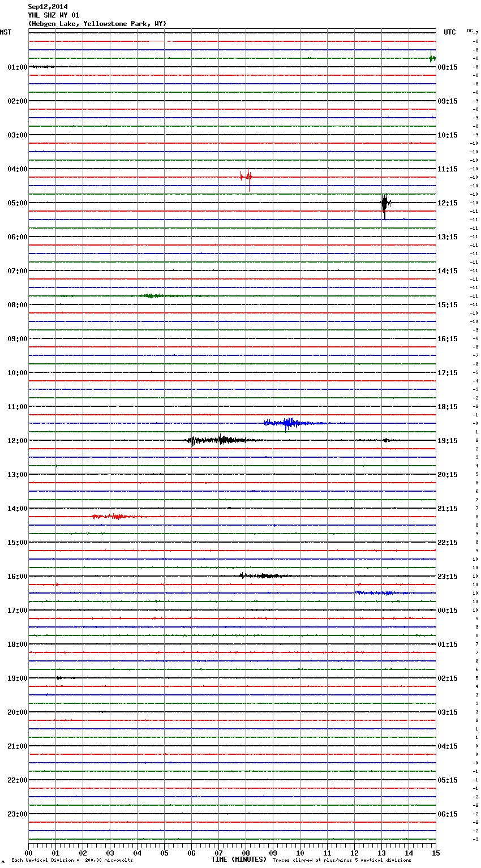Select the 11:00 MST time label
Viewport: 481px width, 868px height.
[18, 407]
